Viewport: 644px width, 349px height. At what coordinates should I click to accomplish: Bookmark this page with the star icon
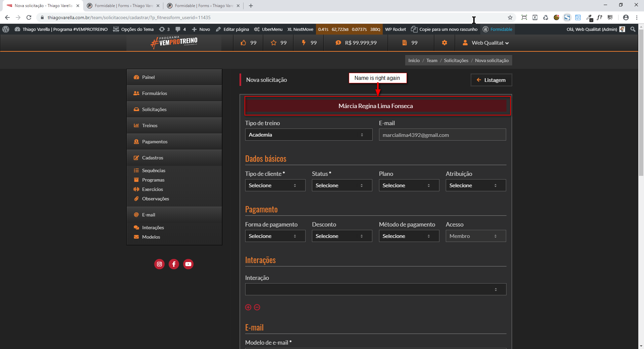click(x=510, y=17)
